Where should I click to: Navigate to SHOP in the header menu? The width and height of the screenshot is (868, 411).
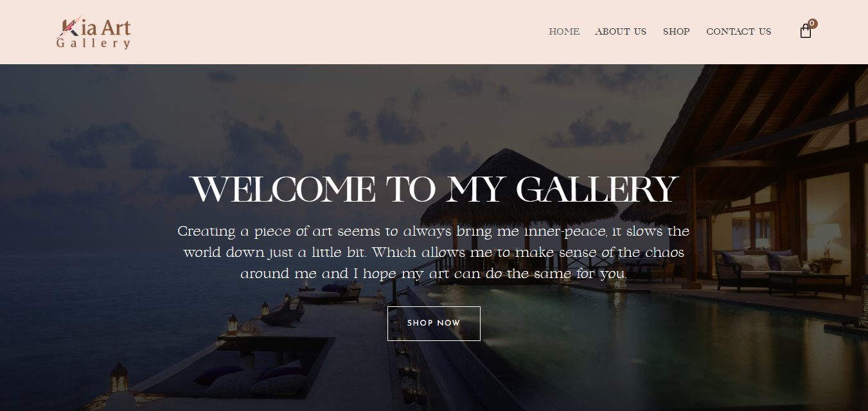[x=677, y=31]
